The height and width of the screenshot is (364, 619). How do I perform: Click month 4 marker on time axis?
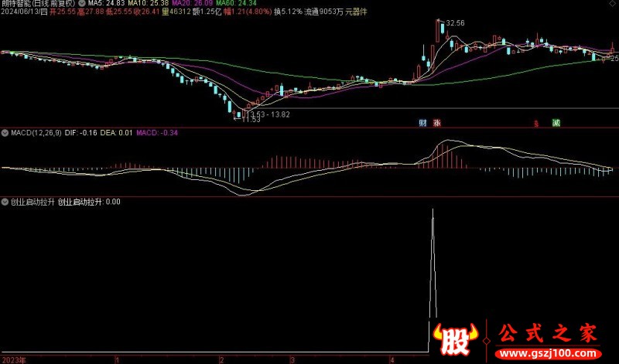(x=392, y=359)
